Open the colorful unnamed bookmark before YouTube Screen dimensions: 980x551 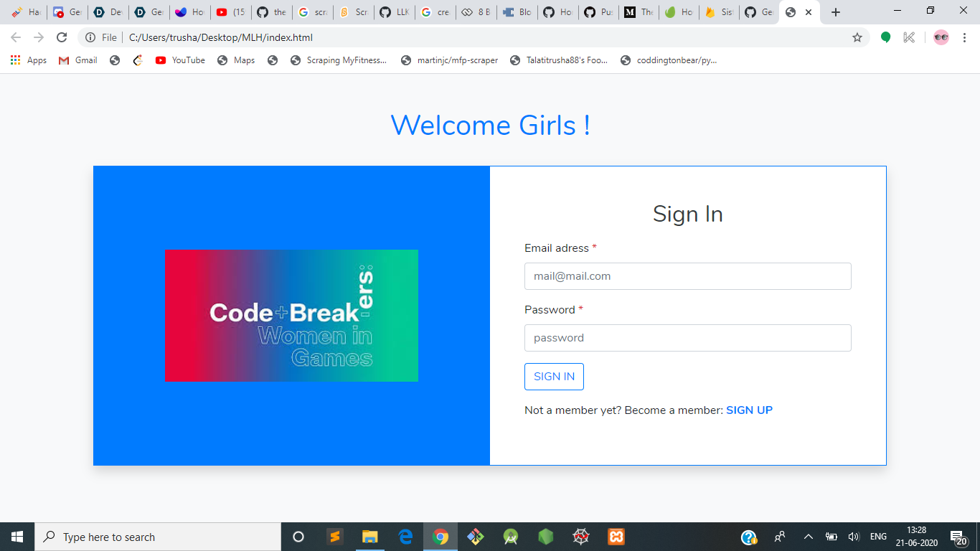tap(138, 60)
